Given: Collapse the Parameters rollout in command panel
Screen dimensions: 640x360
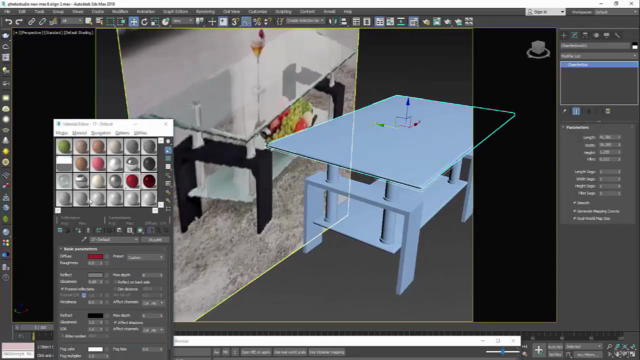Looking at the screenshot, I should click(x=576, y=127).
